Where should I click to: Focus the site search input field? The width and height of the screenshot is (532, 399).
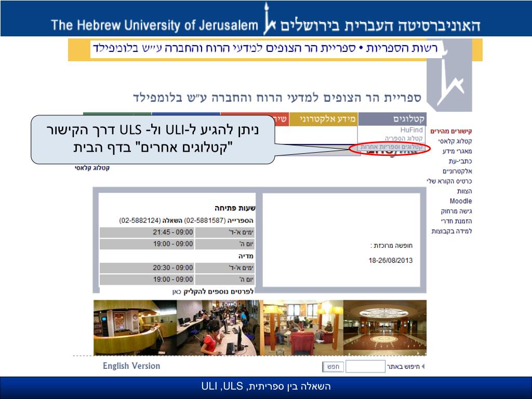[x=365, y=367]
